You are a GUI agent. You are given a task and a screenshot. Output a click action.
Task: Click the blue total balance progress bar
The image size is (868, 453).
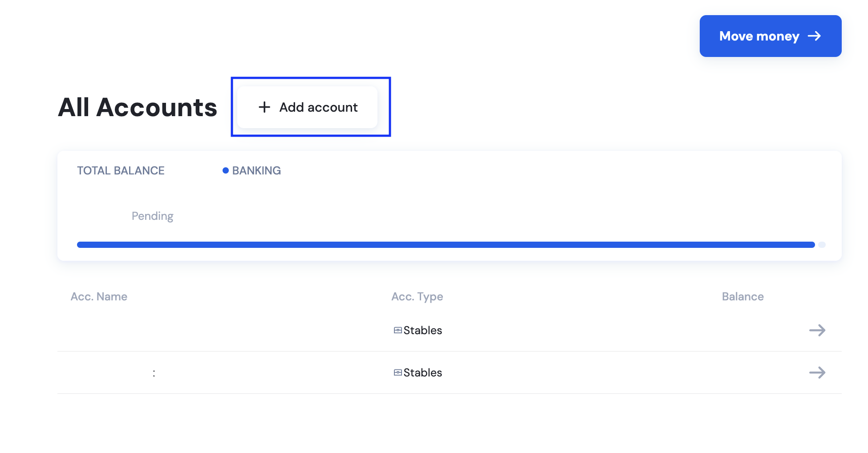tap(446, 245)
